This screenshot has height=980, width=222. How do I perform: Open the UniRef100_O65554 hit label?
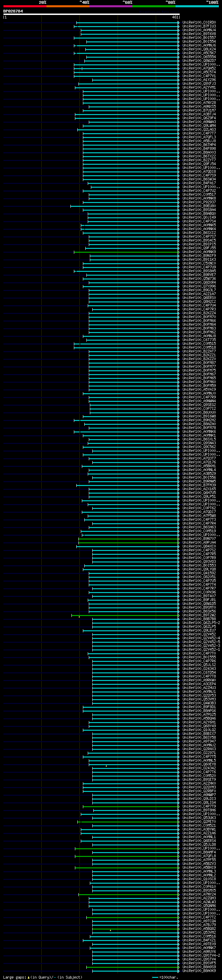pos(199,57)
